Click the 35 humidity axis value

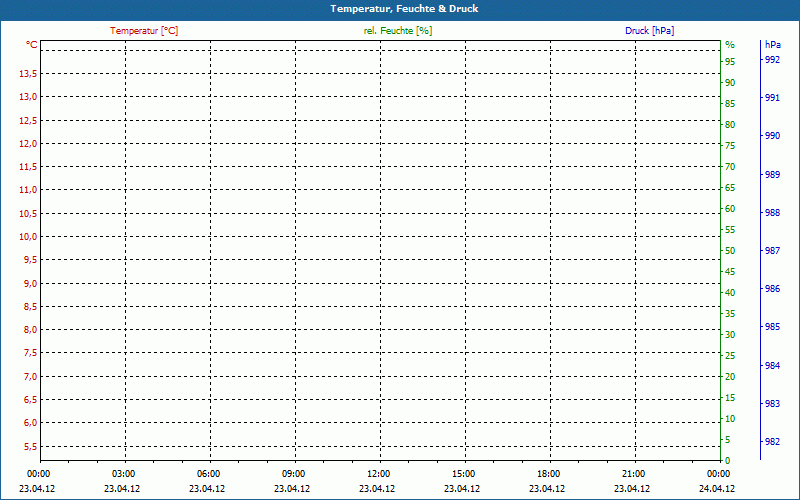tap(730, 314)
